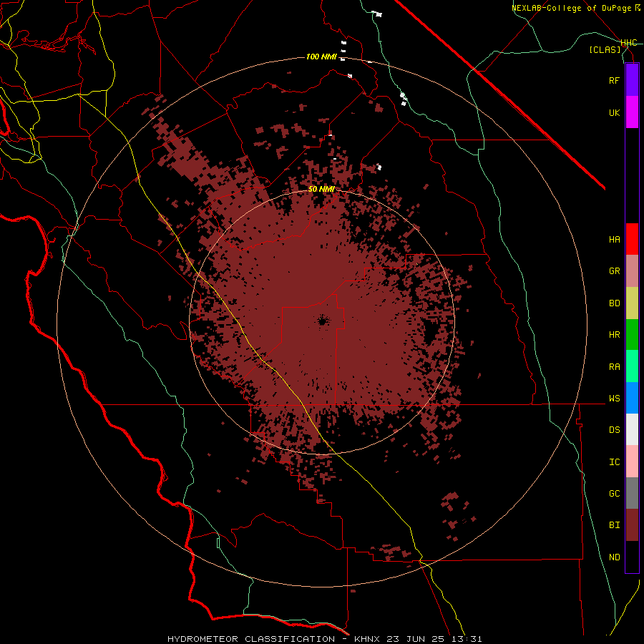Click the DS legend label
Viewport: 644px width, 644px height.
tap(614, 430)
